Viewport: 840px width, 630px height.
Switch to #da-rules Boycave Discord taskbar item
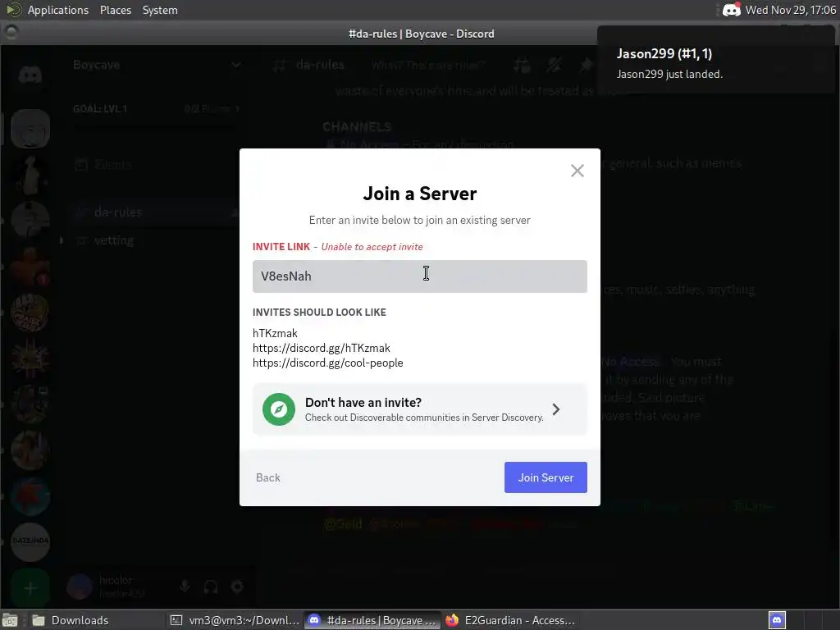coord(373,620)
